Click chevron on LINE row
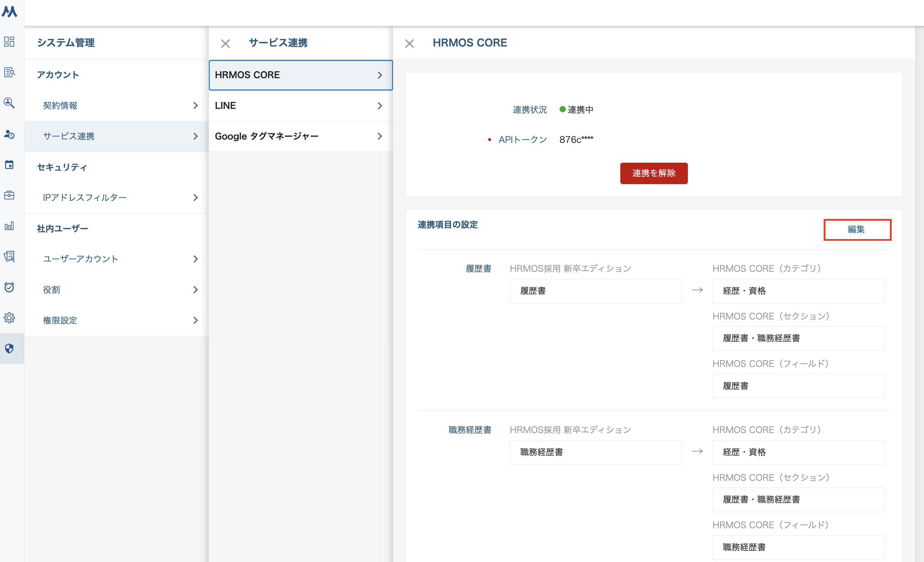The image size is (924, 562). tap(380, 106)
